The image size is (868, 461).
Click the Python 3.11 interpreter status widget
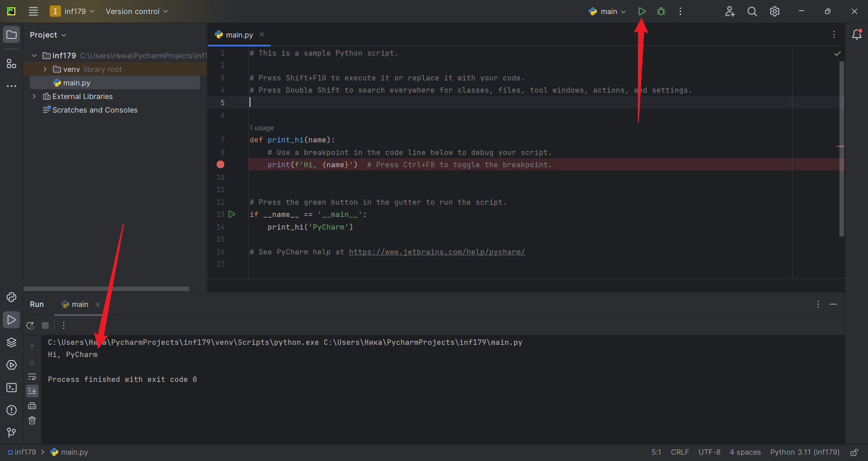pos(804,452)
